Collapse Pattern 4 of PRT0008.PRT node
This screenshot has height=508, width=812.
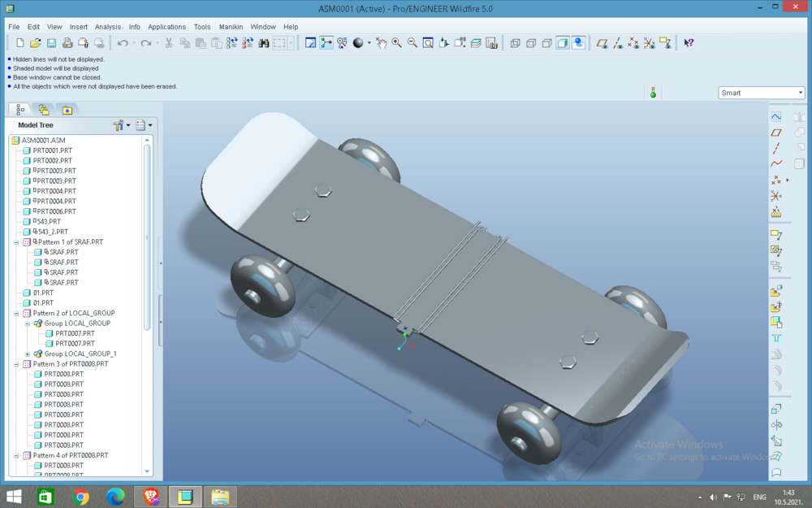[x=16, y=456]
